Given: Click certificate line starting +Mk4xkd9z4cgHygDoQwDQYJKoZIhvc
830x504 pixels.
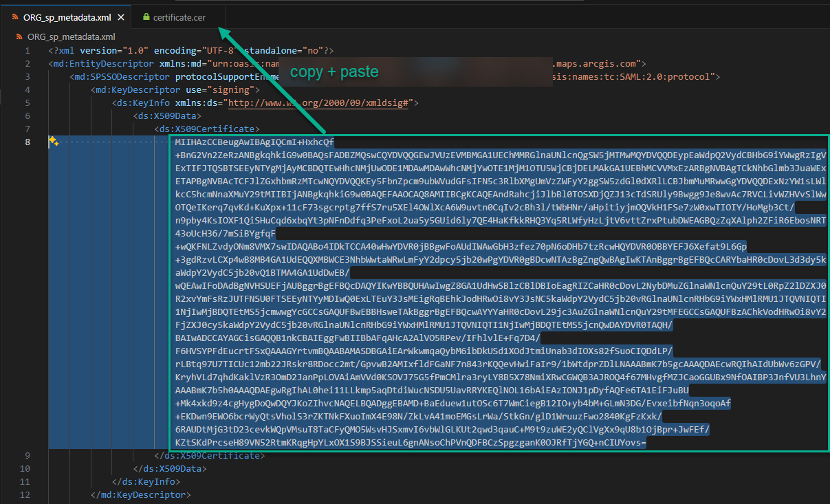Looking at the screenshot, I should coord(452,403).
